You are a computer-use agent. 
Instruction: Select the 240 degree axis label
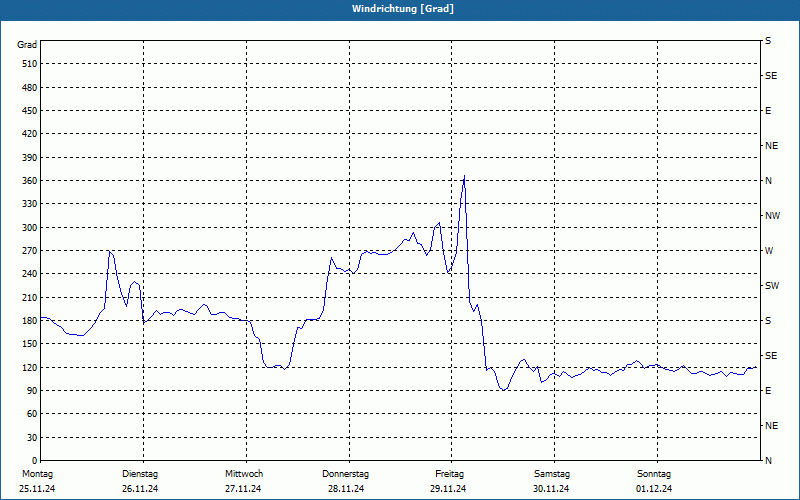tap(30, 273)
